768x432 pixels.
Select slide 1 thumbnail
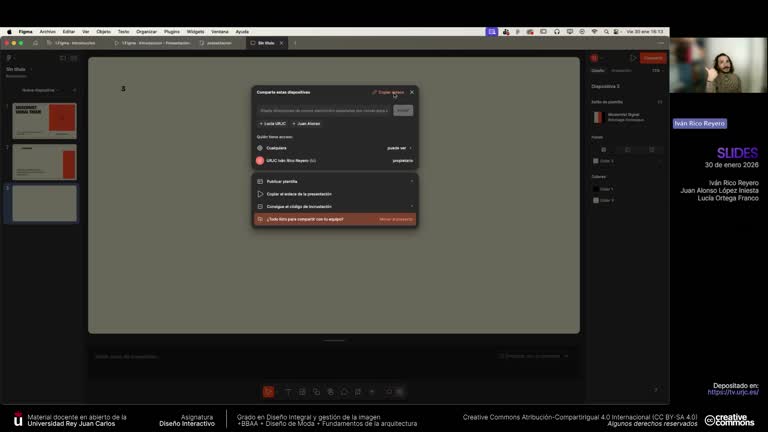[45, 120]
